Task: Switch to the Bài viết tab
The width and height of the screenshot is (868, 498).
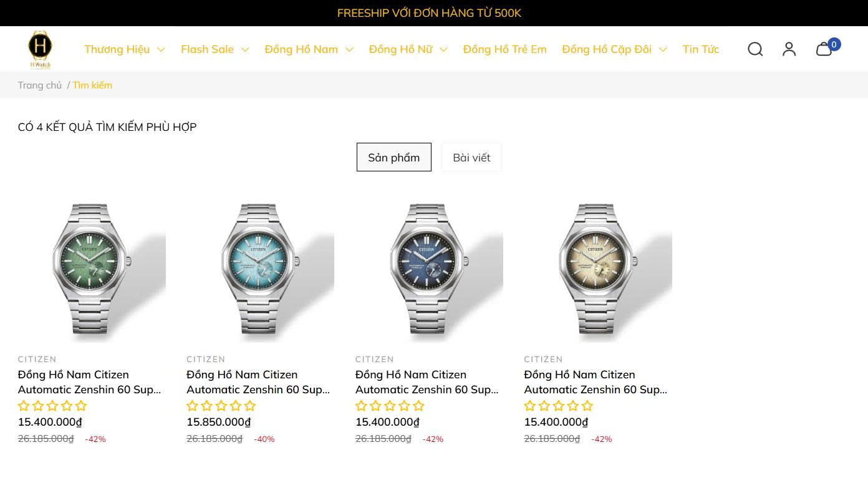Action: tap(471, 157)
